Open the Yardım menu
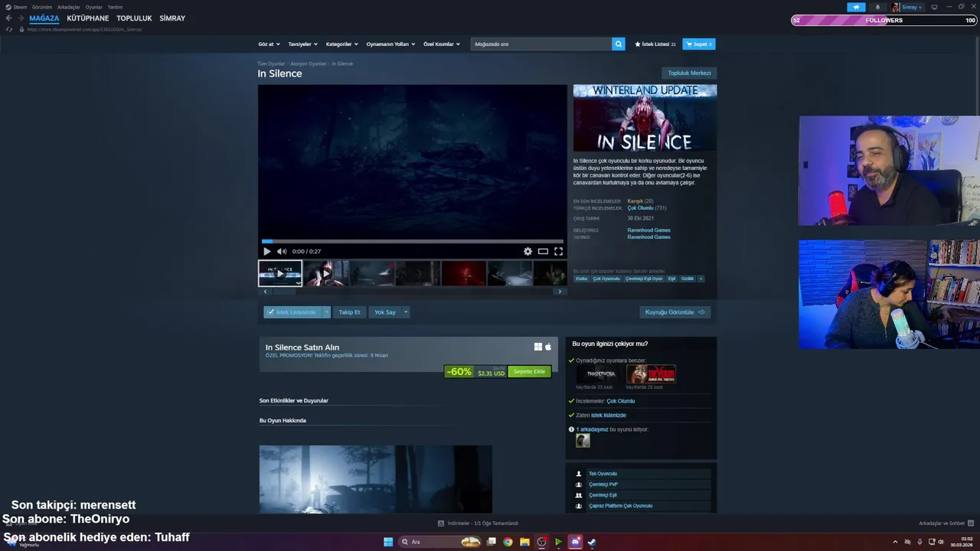980x551 pixels. [x=115, y=7]
